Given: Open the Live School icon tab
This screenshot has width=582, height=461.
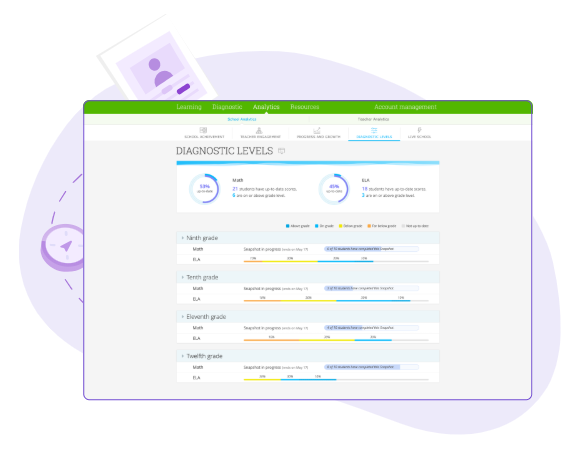Looking at the screenshot, I should click(x=419, y=133).
